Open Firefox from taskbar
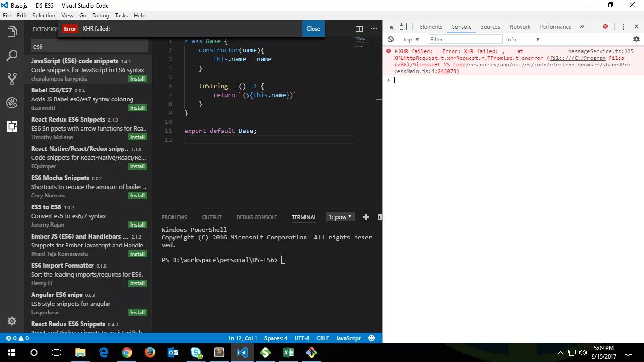This screenshot has width=644, height=362. pos(150,353)
